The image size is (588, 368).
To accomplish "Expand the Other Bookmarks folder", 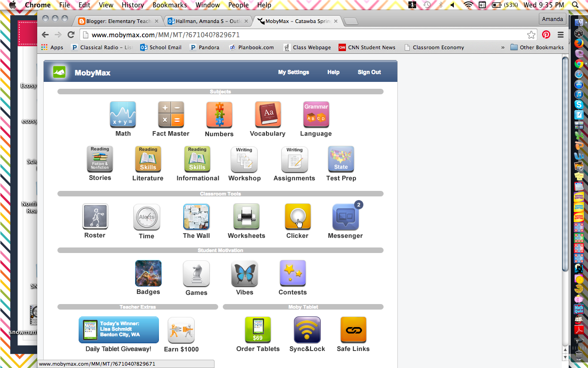I will click(537, 47).
